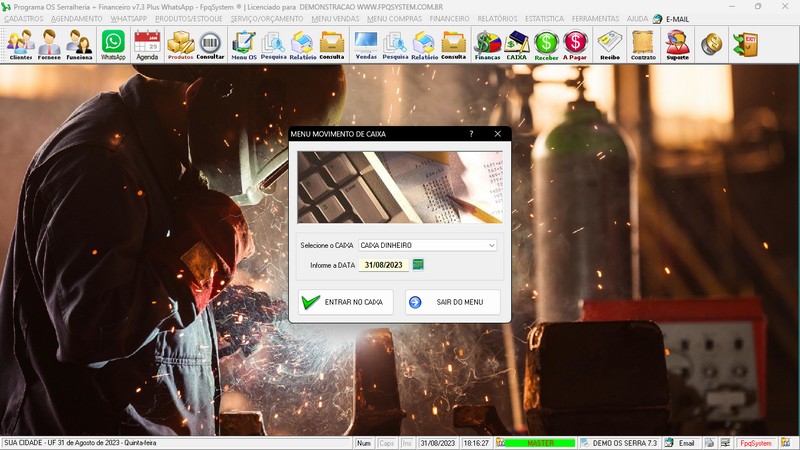The image size is (800, 450).
Task: Open the FERRAMENTAS menu
Action: [x=595, y=18]
